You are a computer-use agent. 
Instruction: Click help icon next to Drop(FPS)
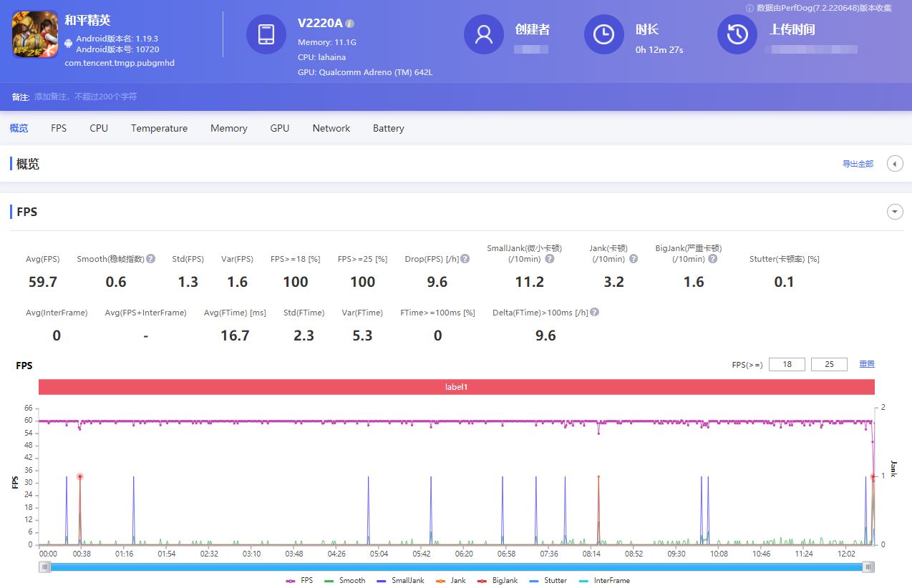point(465,259)
